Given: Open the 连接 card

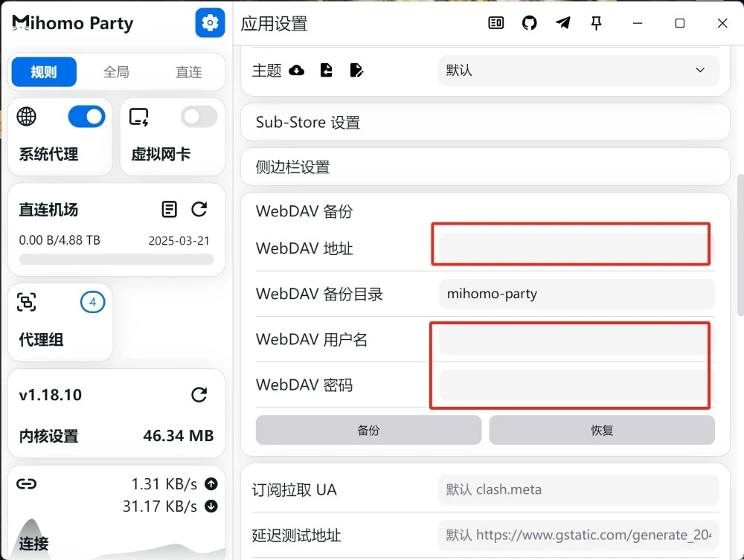Looking at the screenshot, I should pos(116,513).
